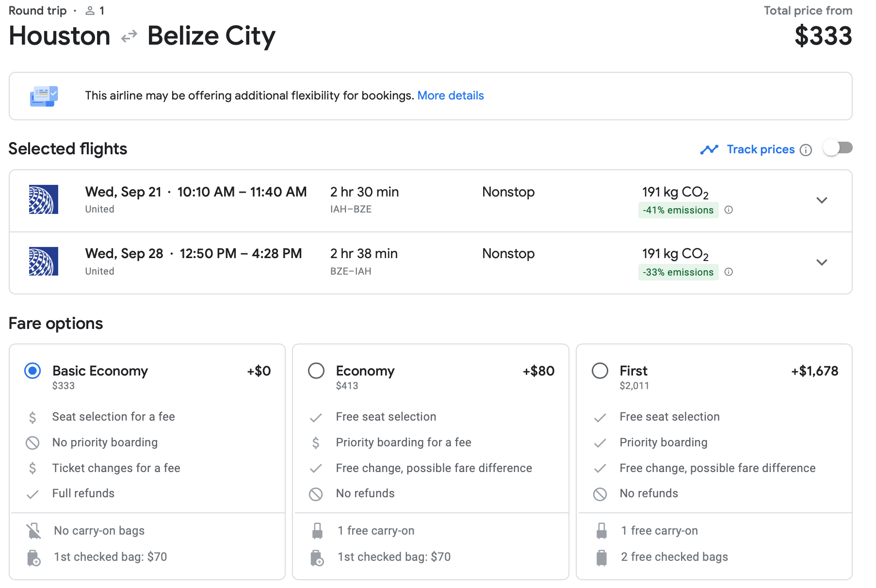The width and height of the screenshot is (876, 588).
Task: Select the Economy fare radio button
Action: 316,371
